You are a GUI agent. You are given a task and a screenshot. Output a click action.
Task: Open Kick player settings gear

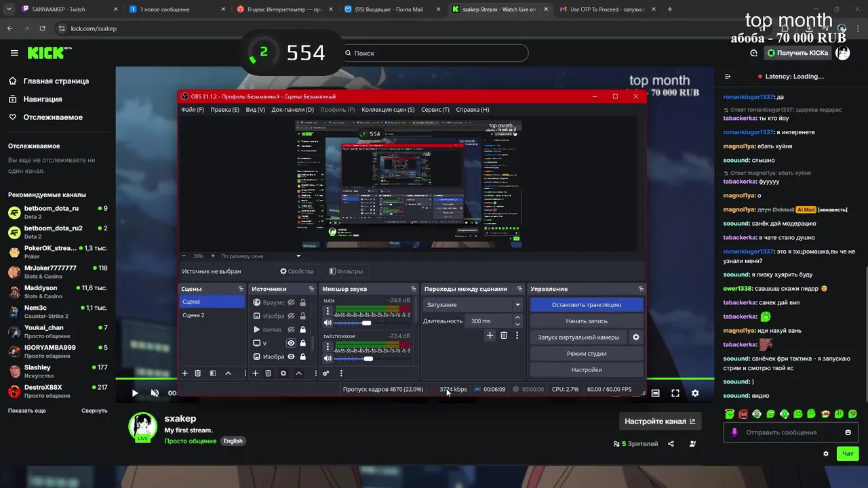tap(695, 393)
